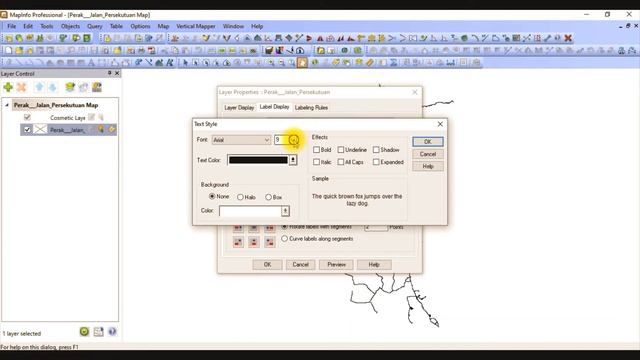
Task: Select the Box background radio button
Action: pyautogui.click(x=268, y=197)
